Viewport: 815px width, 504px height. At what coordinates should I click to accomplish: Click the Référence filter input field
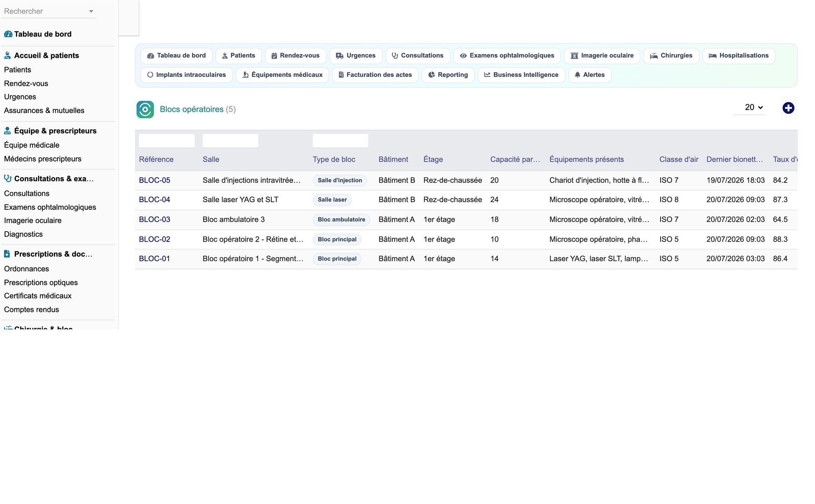coord(167,141)
